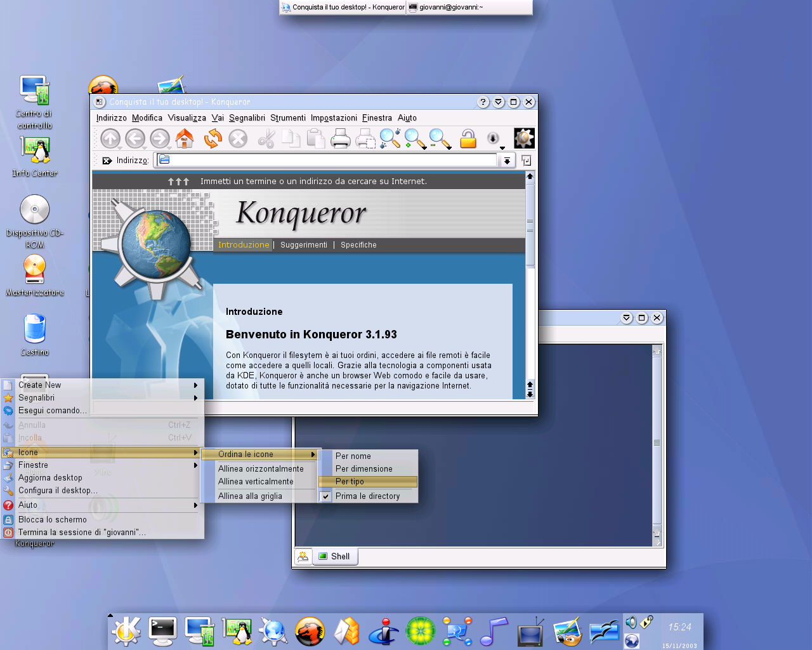The height and width of the screenshot is (650, 812).
Task: Clear the address bar with the X icon
Action: point(107,161)
